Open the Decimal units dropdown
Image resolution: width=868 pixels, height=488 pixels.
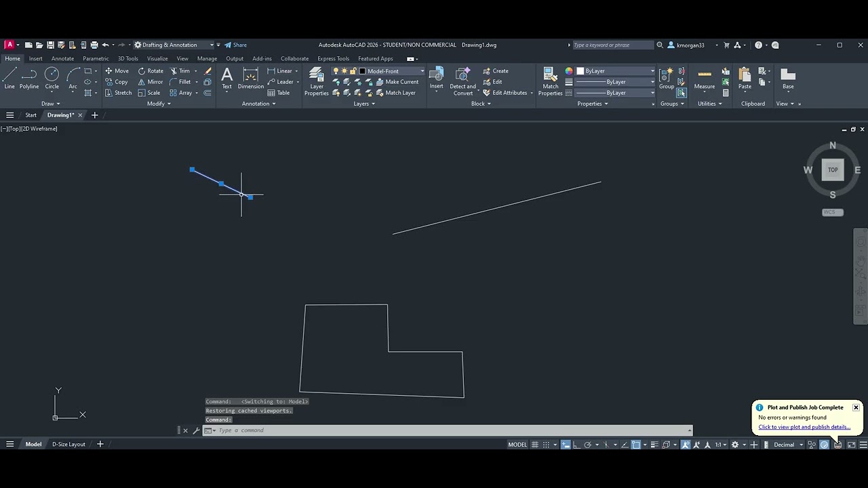click(788, 445)
